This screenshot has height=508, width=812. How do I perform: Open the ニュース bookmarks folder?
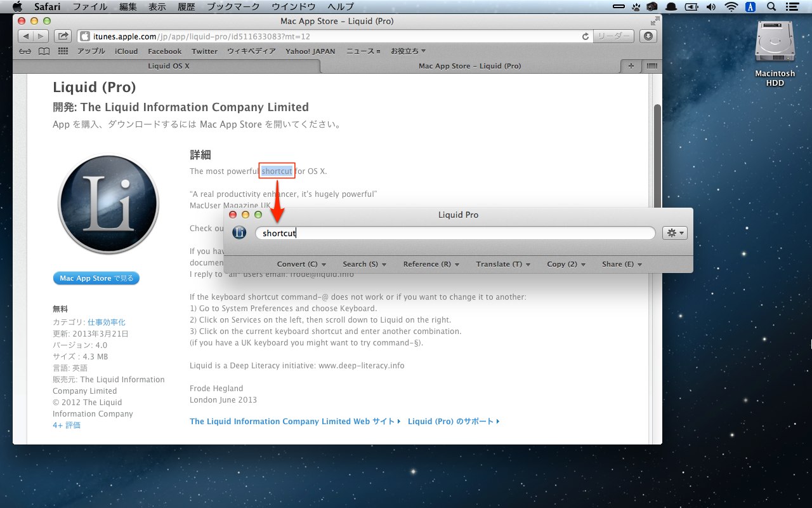pyautogui.click(x=363, y=51)
